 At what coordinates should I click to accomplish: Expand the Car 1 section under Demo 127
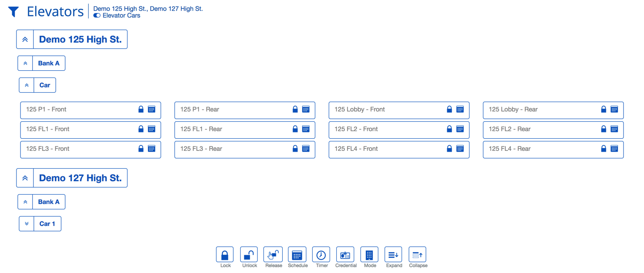pos(26,223)
